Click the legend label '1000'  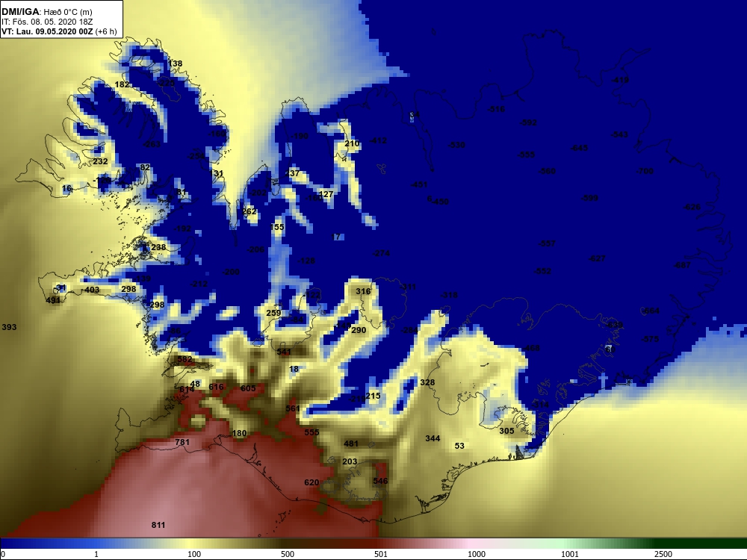coord(476,554)
